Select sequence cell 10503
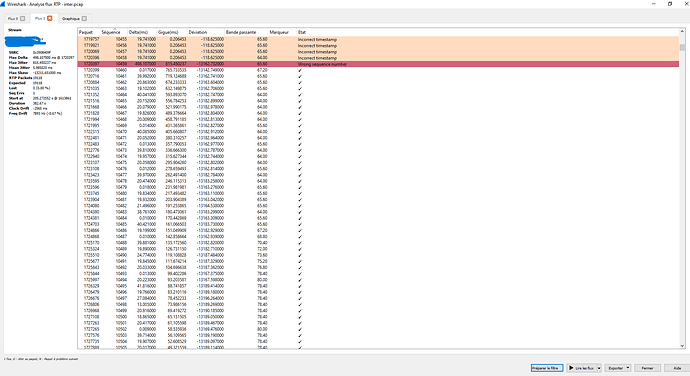Viewport: 690px width, 376px height. coord(121,335)
